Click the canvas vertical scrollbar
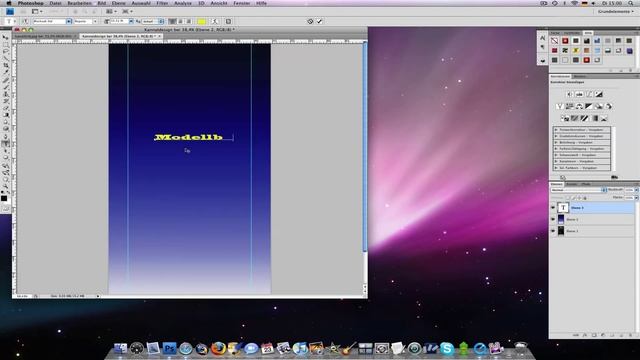The image size is (640, 360). (364, 147)
